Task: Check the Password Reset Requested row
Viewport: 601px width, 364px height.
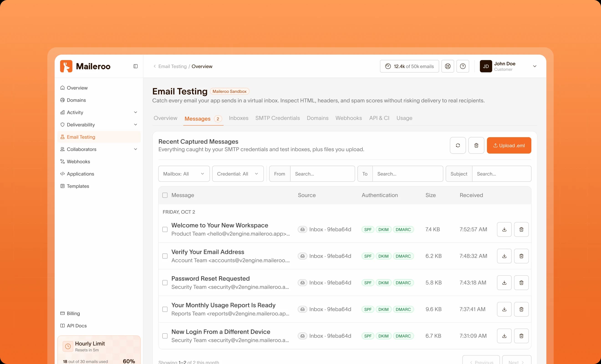Action: pyautogui.click(x=165, y=283)
